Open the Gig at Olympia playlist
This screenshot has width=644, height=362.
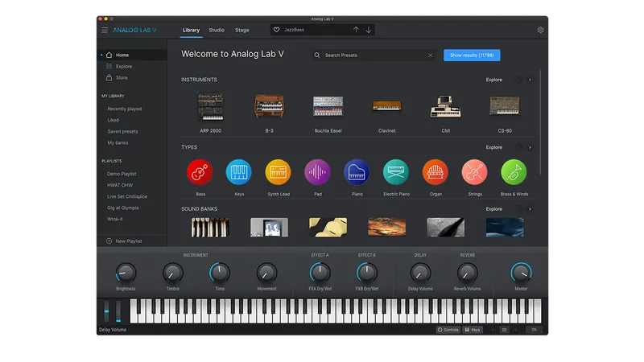click(x=123, y=208)
